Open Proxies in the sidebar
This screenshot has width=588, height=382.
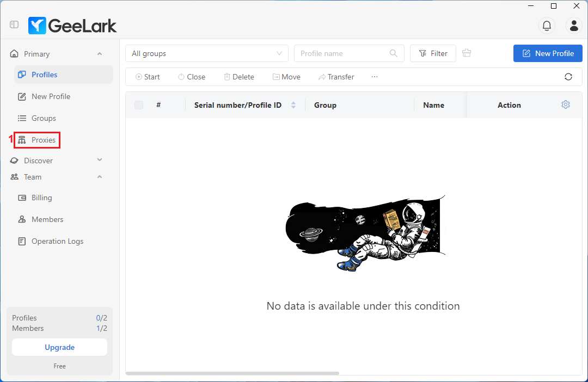pyautogui.click(x=43, y=140)
